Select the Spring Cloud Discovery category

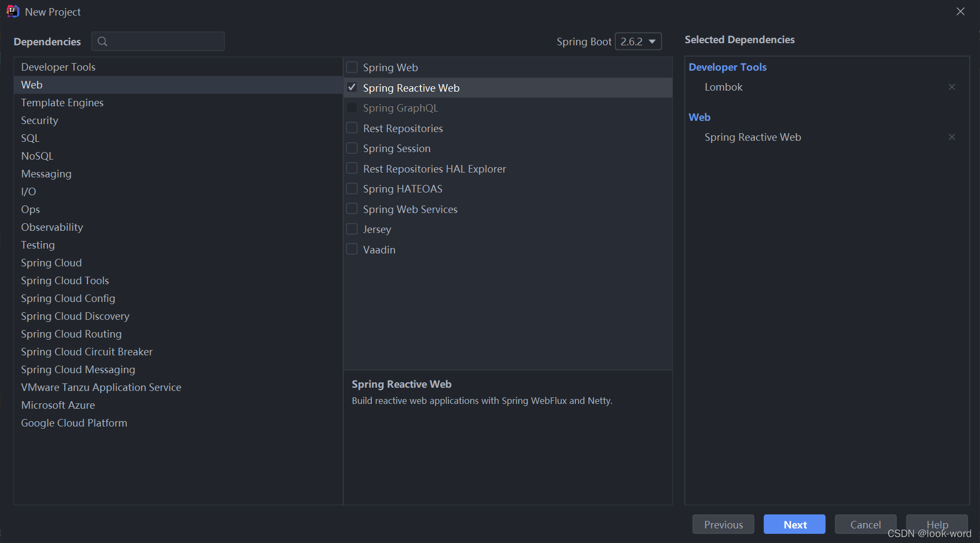pyautogui.click(x=178, y=316)
